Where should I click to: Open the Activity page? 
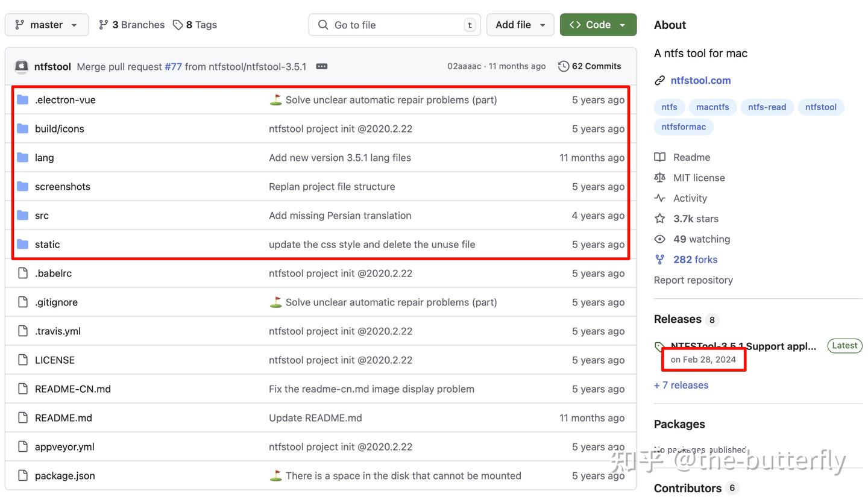[x=690, y=198]
